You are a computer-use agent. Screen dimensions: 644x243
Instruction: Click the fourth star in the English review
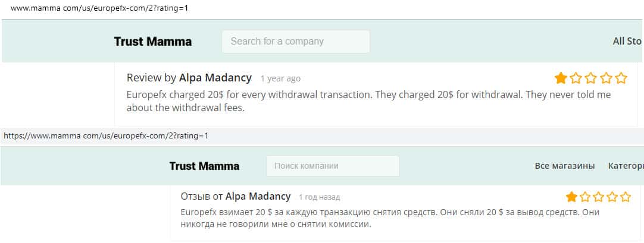(x=607, y=78)
